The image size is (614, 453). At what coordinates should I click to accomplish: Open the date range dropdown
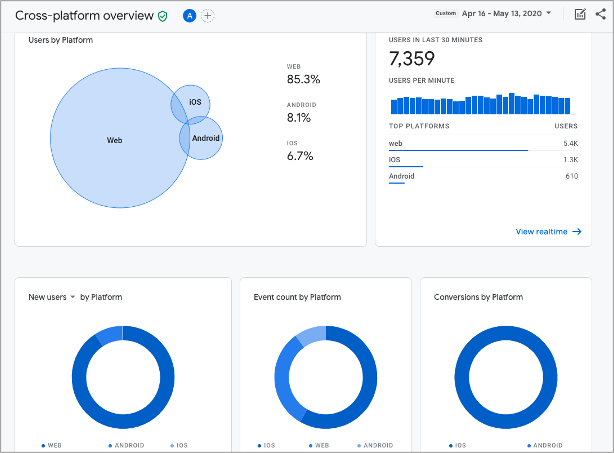(548, 14)
